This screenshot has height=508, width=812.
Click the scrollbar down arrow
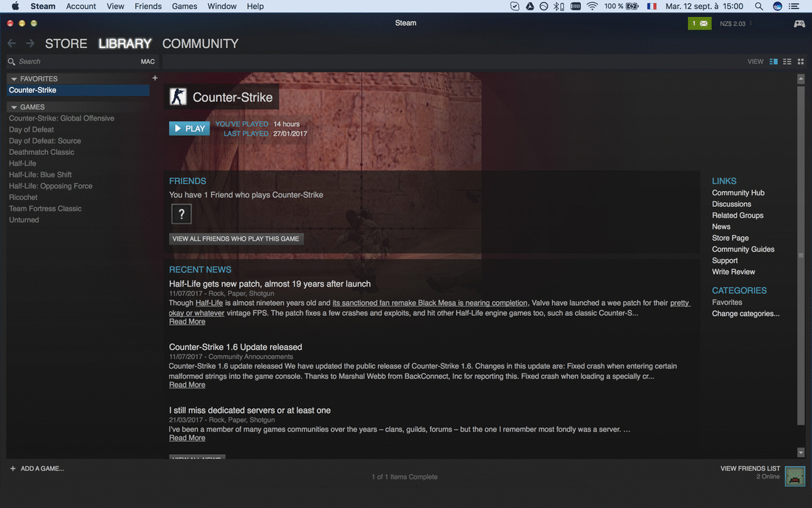tap(801, 452)
